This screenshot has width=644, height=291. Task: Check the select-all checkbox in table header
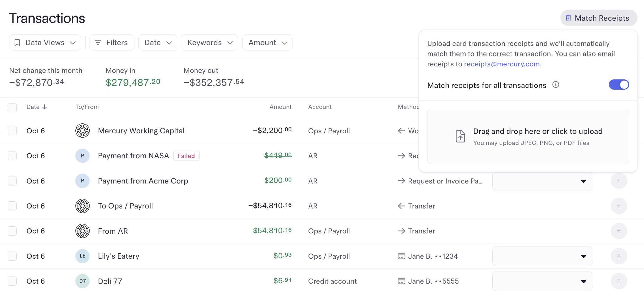click(x=12, y=107)
